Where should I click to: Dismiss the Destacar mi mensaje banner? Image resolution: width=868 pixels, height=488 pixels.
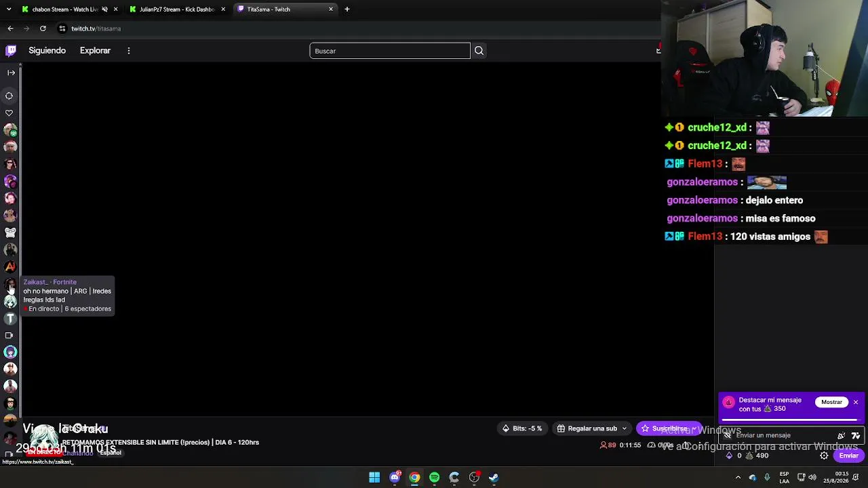(856, 402)
